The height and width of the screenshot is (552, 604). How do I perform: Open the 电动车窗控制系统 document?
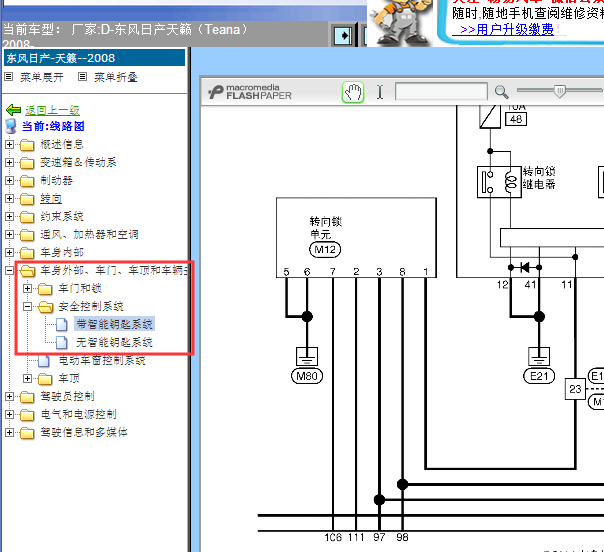tap(102, 361)
